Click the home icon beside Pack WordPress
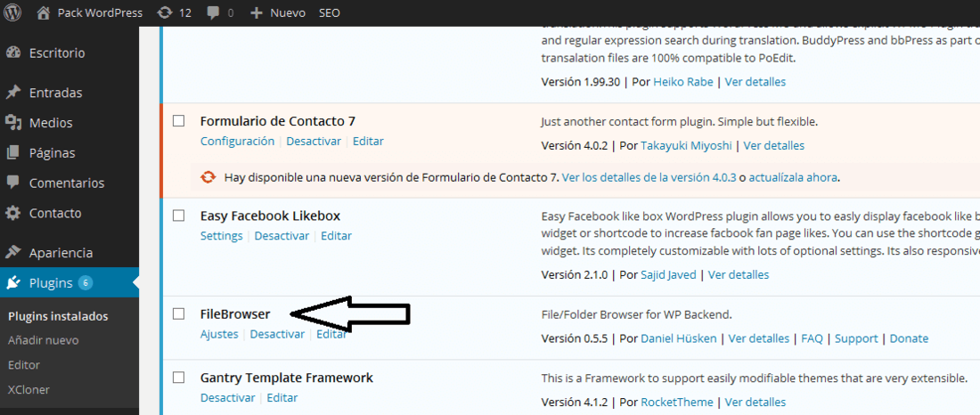Screen dimensions: 980x415 (x=43, y=12)
